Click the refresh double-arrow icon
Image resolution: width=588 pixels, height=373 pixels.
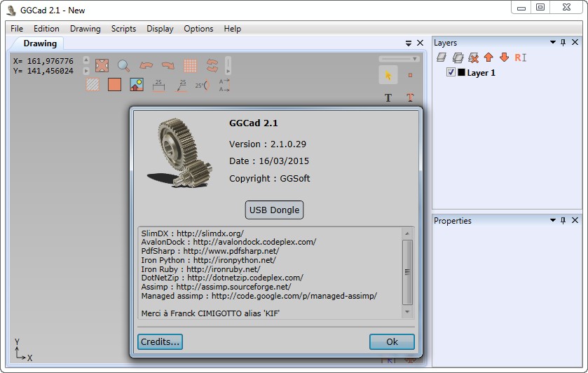click(x=212, y=65)
